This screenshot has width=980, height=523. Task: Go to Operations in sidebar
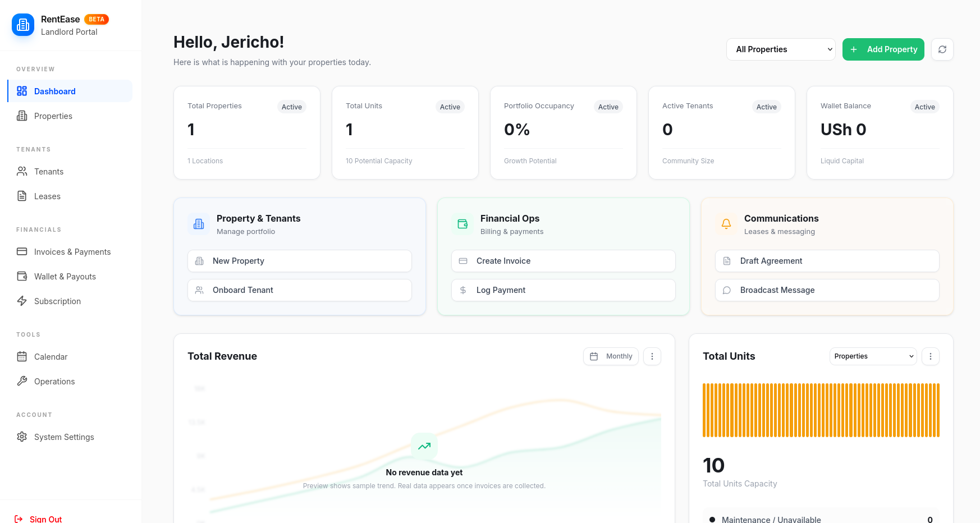70,381
